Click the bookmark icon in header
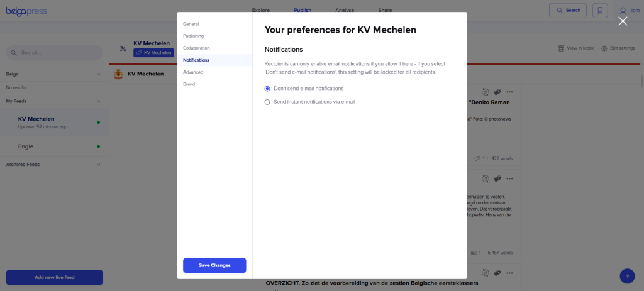The height and width of the screenshot is (291, 644). (600, 10)
